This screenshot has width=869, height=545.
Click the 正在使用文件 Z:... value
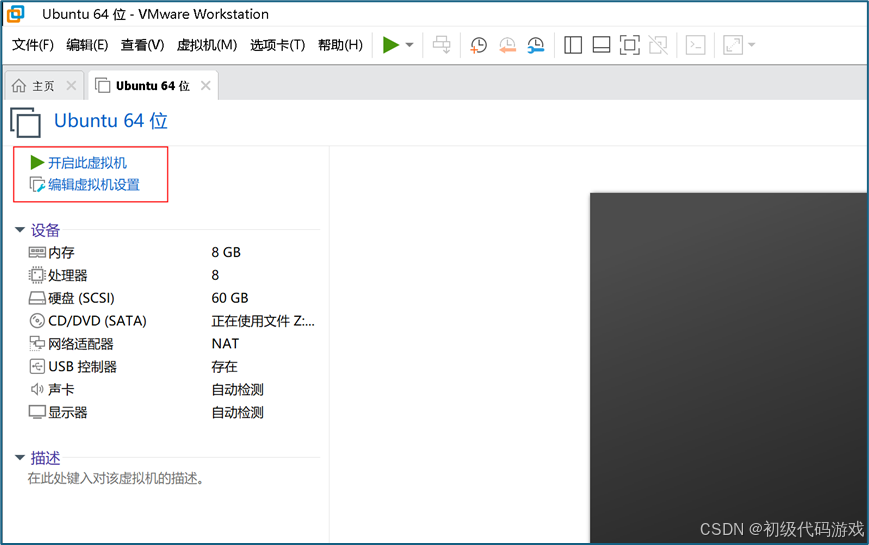(263, 321)
